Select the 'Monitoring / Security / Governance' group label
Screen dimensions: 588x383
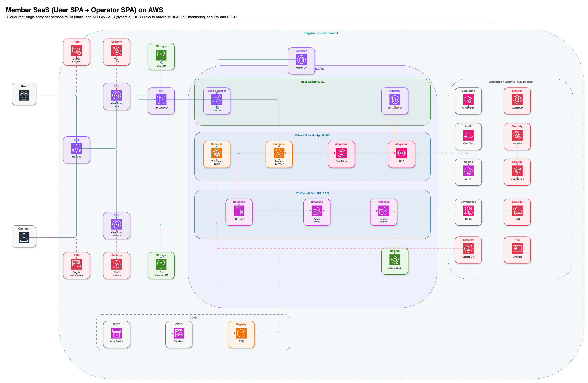click(x=510, y=82)
